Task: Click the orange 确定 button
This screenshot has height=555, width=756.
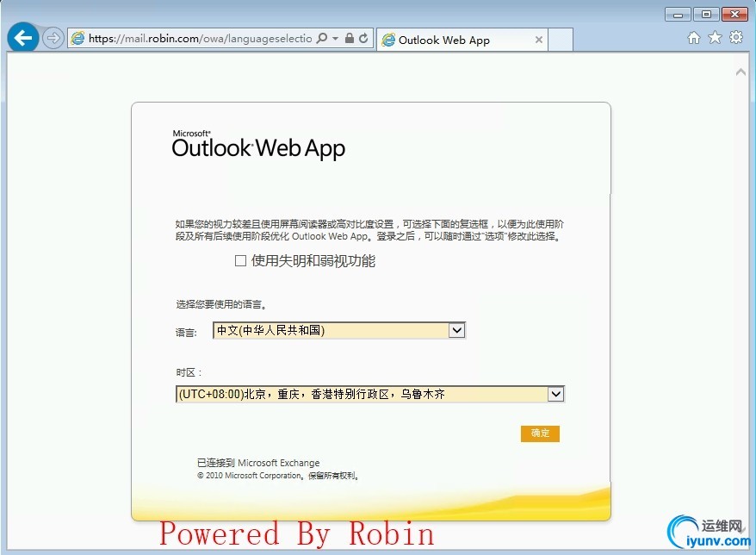Action: 540,433
